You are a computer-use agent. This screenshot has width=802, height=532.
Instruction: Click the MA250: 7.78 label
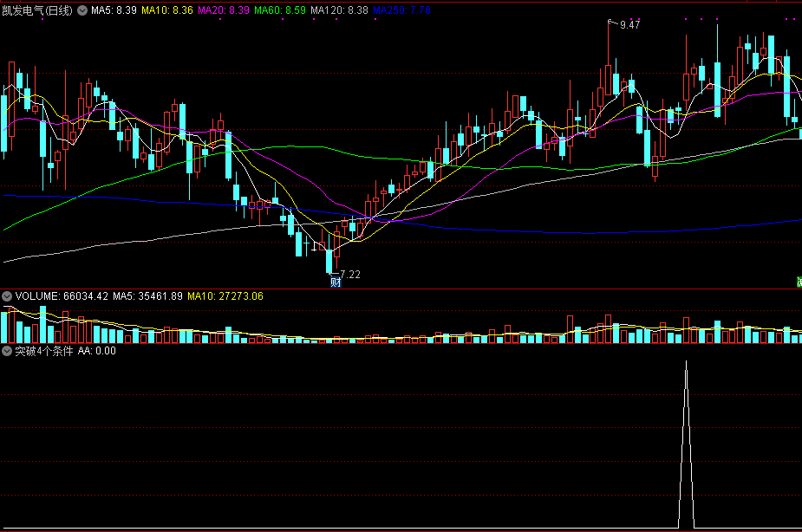(x=401, y=10)
